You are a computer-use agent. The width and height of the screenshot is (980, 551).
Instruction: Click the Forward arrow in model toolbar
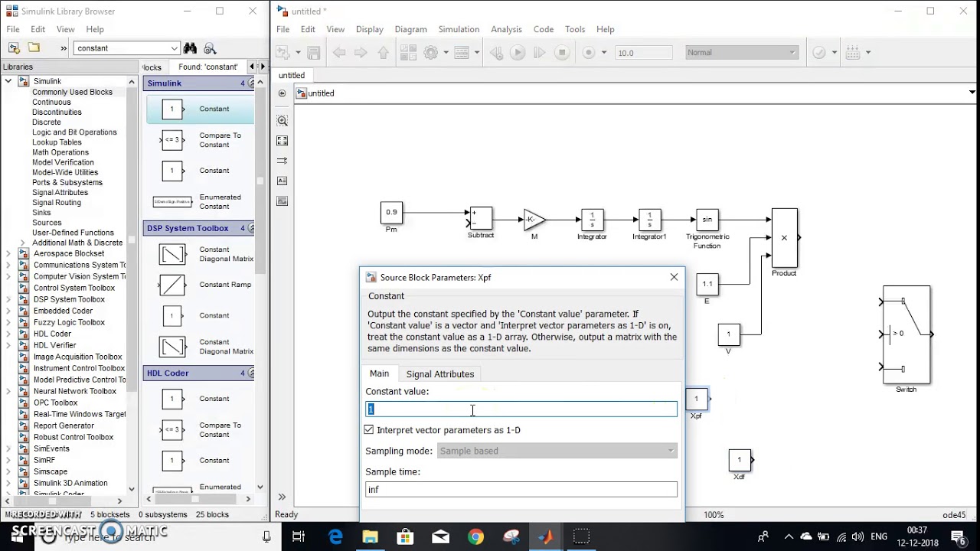click(x=361, y=53)
